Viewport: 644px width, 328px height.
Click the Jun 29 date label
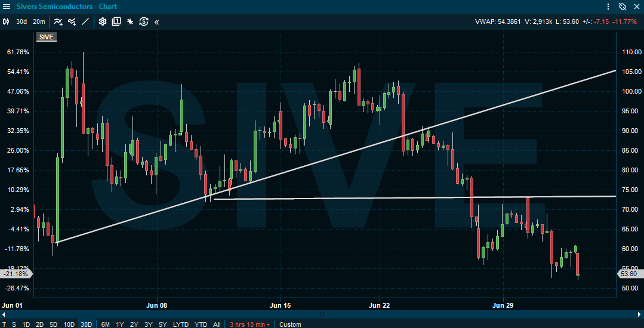pos(504,305)
